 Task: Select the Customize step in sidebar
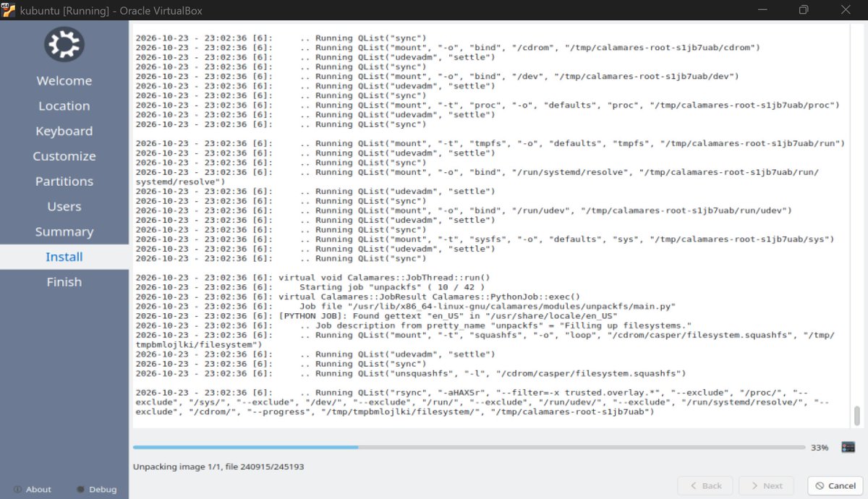64,156
